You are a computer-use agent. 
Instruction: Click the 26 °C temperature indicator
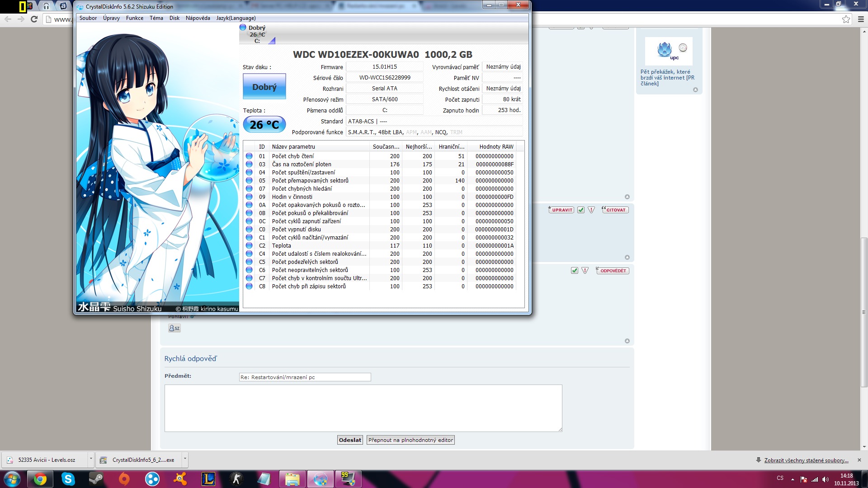point(264,125)
